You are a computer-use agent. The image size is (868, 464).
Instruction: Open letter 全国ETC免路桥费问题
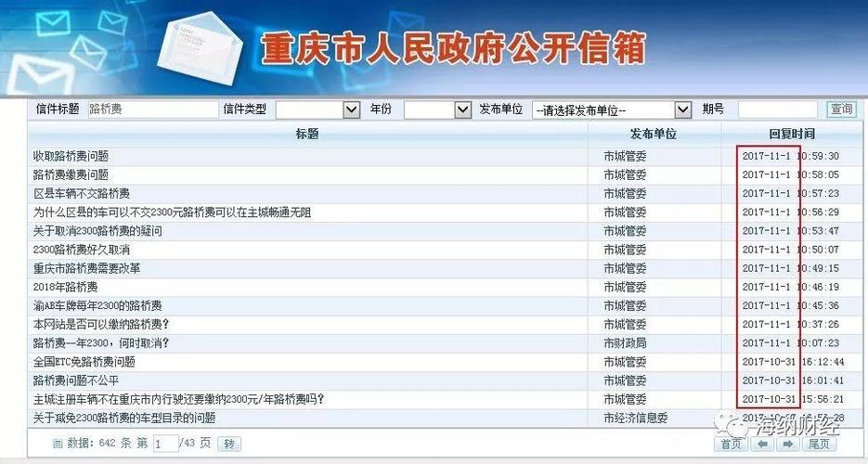pos(84,362)
